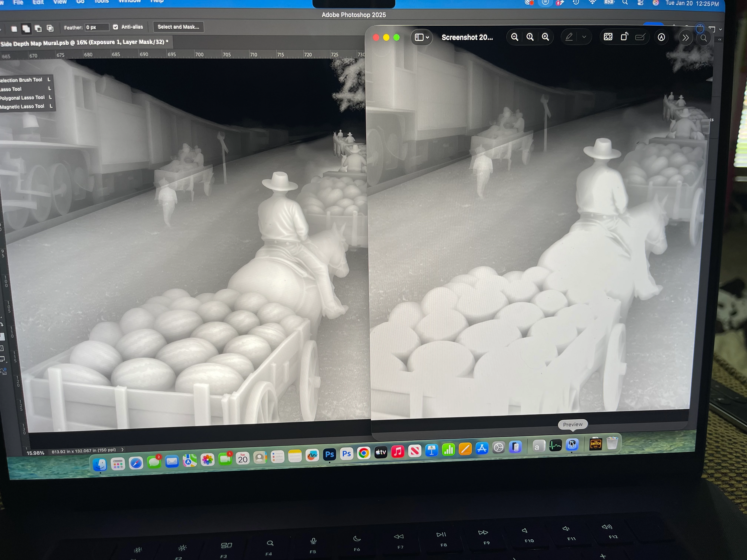Click Preview's remove background icon
Screen dimensions: 747x560
coord(608,37)
